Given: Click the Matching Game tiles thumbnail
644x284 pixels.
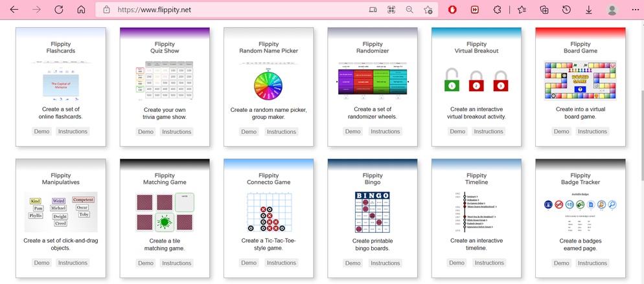Looking at the screenshot, I should tap(165, 212).
